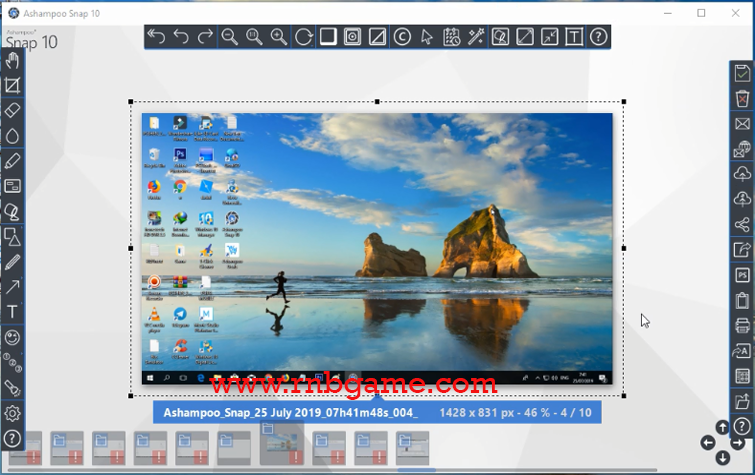Viewport: 755px width, 475px height.
Task: Select the Shapes tool in left toolbar
Action: [12, 237]
